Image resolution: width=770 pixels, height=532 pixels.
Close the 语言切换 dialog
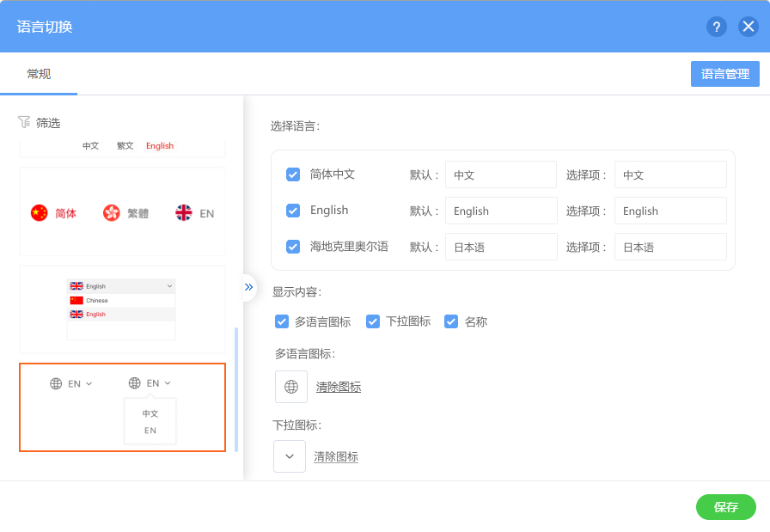pos(749,27)
